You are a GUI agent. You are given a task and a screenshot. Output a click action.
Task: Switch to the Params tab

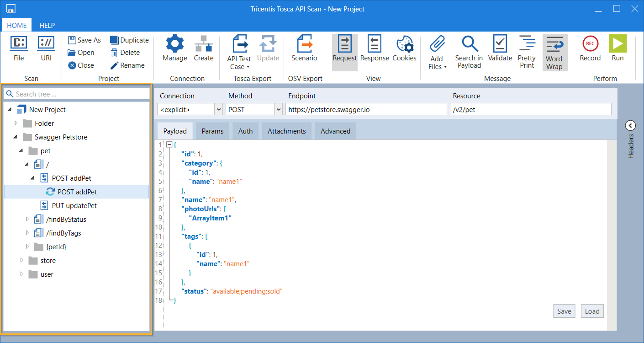pyautogui.click(x=212, y=131)
